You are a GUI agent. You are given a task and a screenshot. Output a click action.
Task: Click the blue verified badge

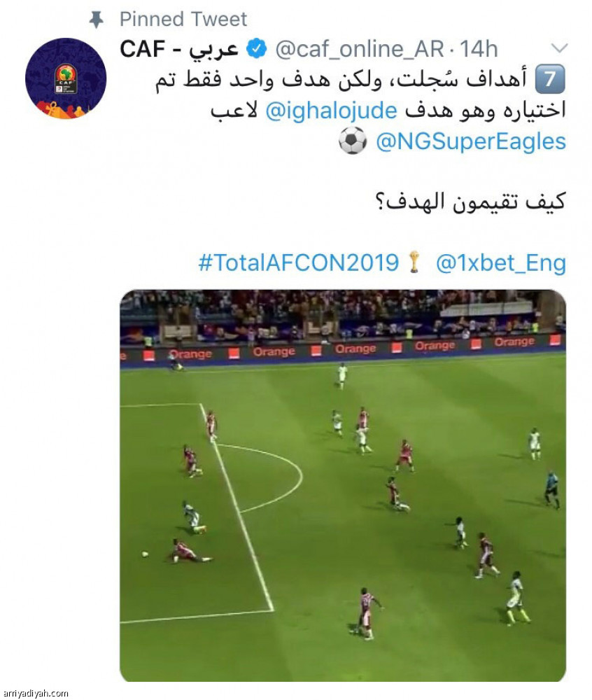pos(257,49)
